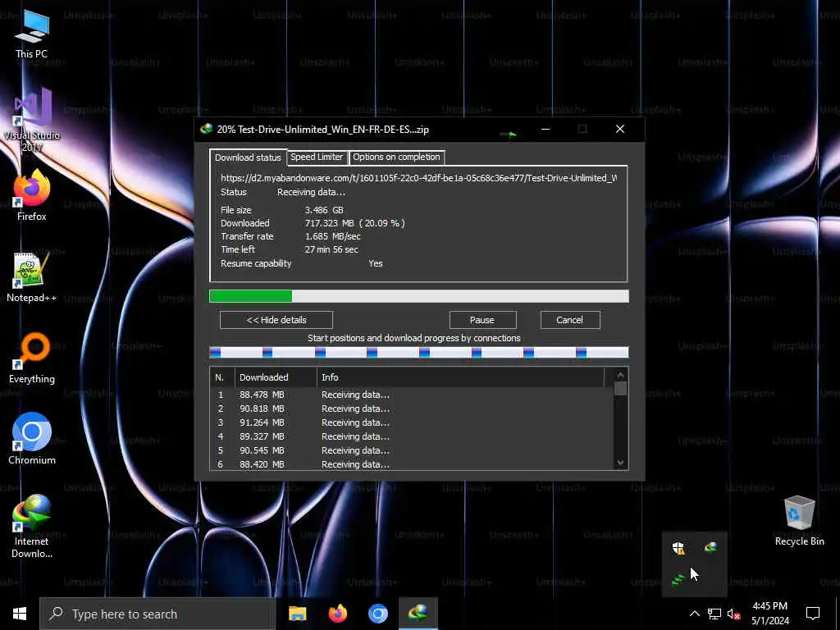This screenshot has height=630, width=840.
Task: Click the green arrows tray overflow icon
Action: coord(678,580)
